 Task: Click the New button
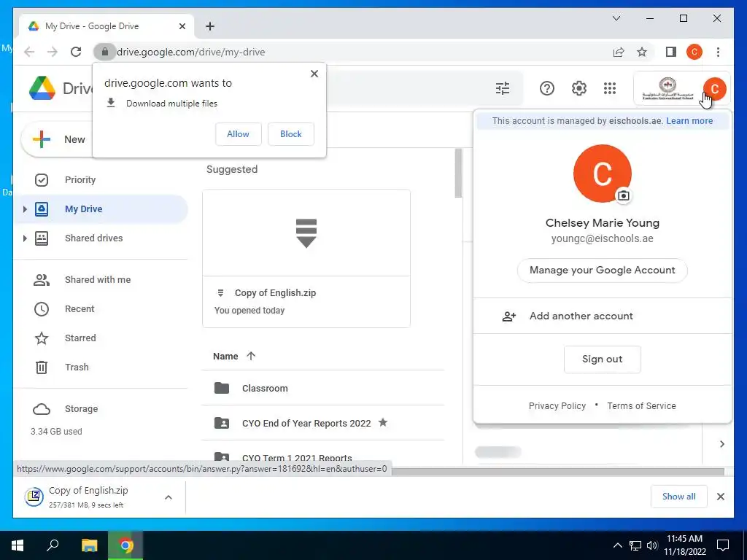tap(58, 139)
